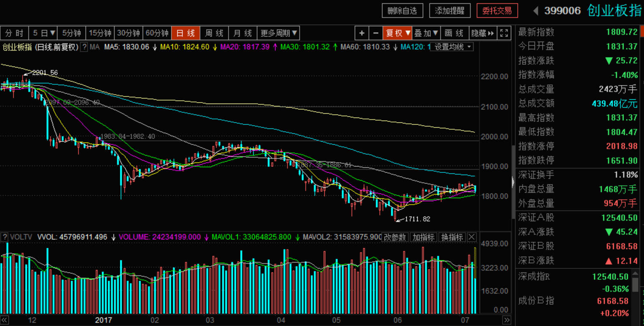This screenshot has width=644, height=326.
Task: Open the 复权 adjustment dropdown
Action: coord(398,33)
